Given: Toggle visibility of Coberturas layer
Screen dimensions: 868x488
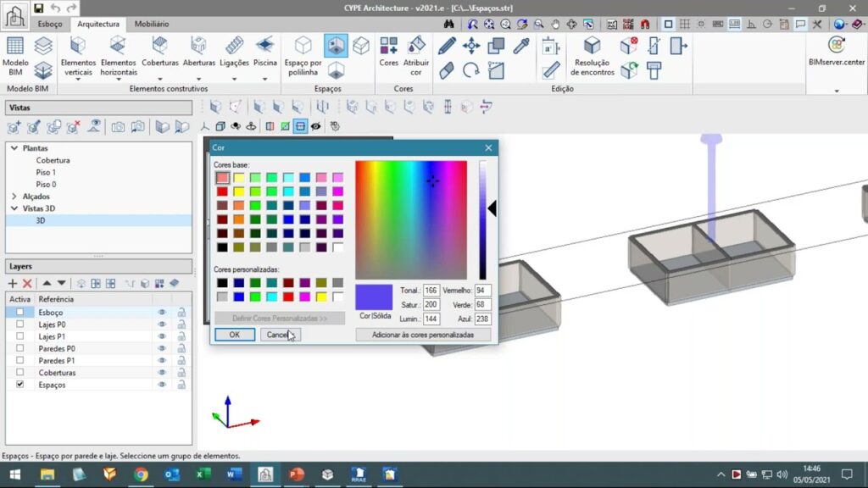Looking at the screenshot, I should (x=161, y=373).
